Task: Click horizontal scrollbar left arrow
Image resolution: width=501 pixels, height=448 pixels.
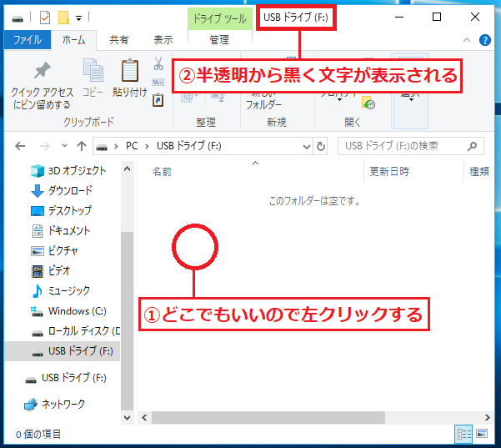Action: pos(144,418)
